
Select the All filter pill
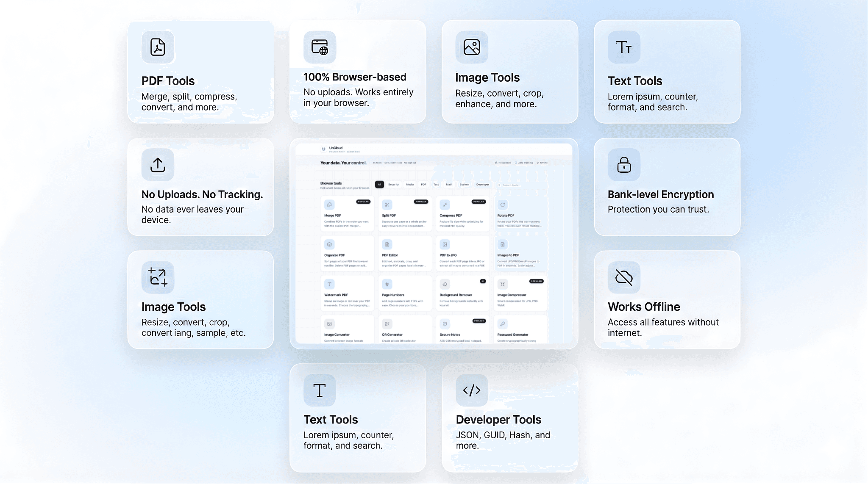coord(379,184)
